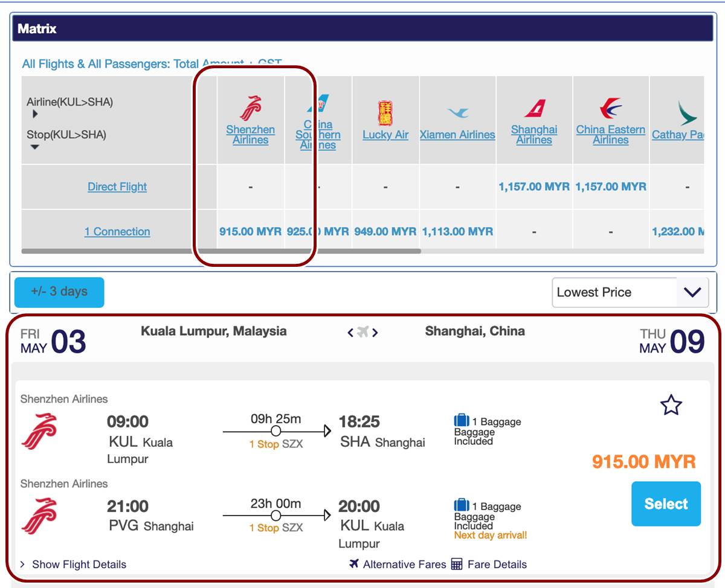This screenshot has height=588, width=725.
Task: Click the 21:00 return departure time
Action: coord(127,506)
